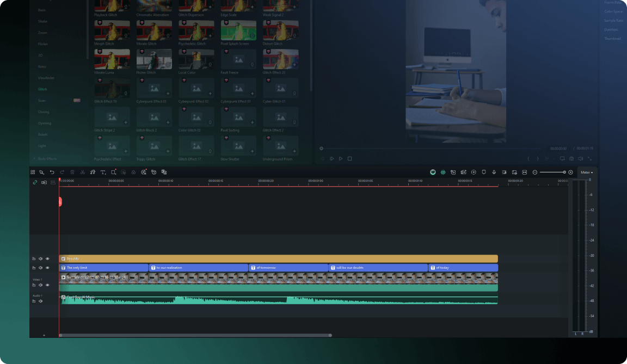Open the timeline layout grid icon

[x=33, y=172]
